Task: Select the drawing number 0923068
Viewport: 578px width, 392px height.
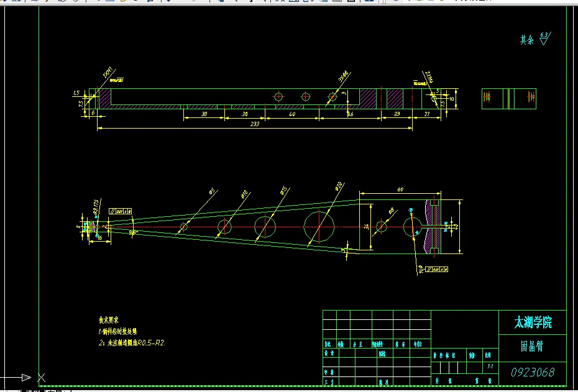Action: pos(533,372)
